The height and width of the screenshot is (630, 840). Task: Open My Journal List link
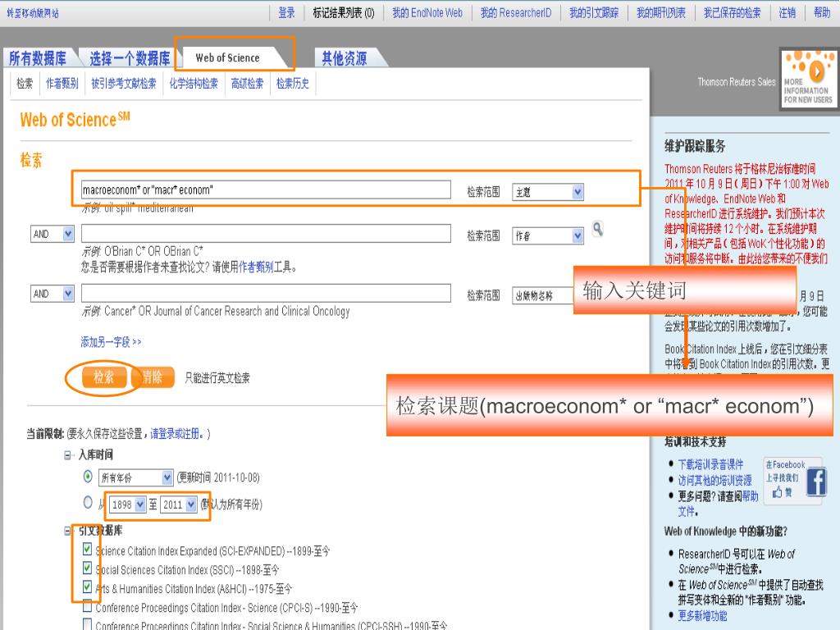click(x=661, y=13)
